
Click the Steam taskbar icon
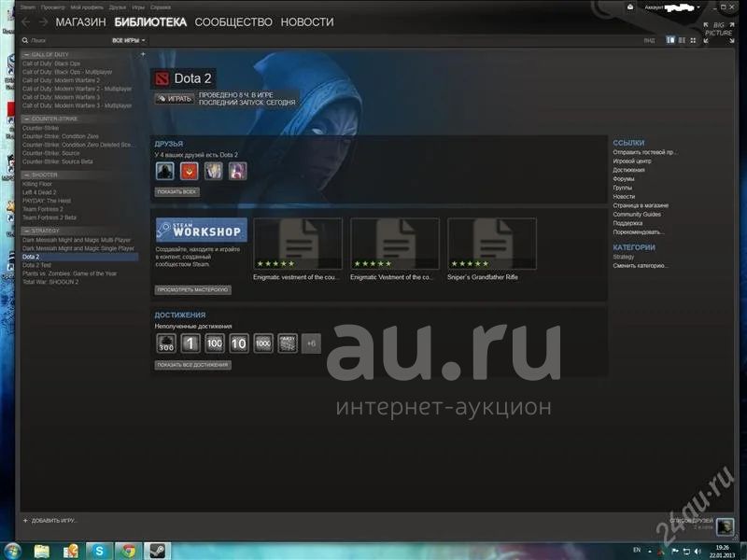click(x=157, y=552)
